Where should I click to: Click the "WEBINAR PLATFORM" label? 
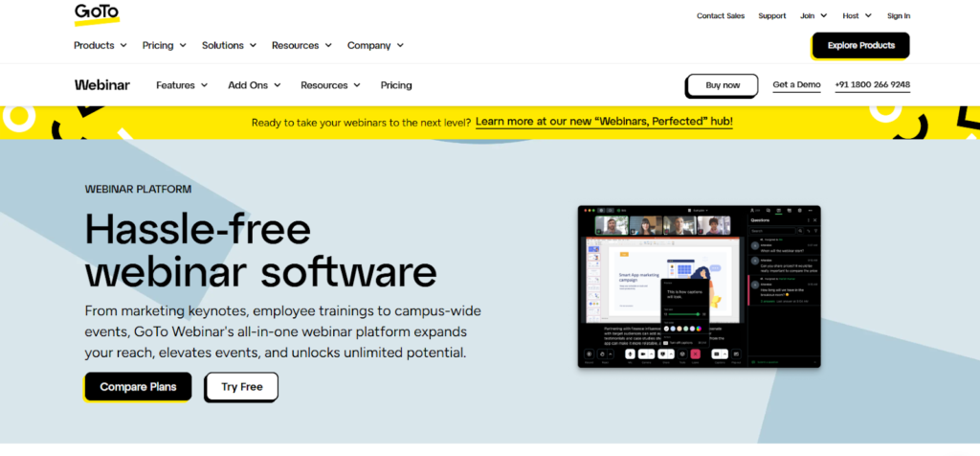point(138,189)
